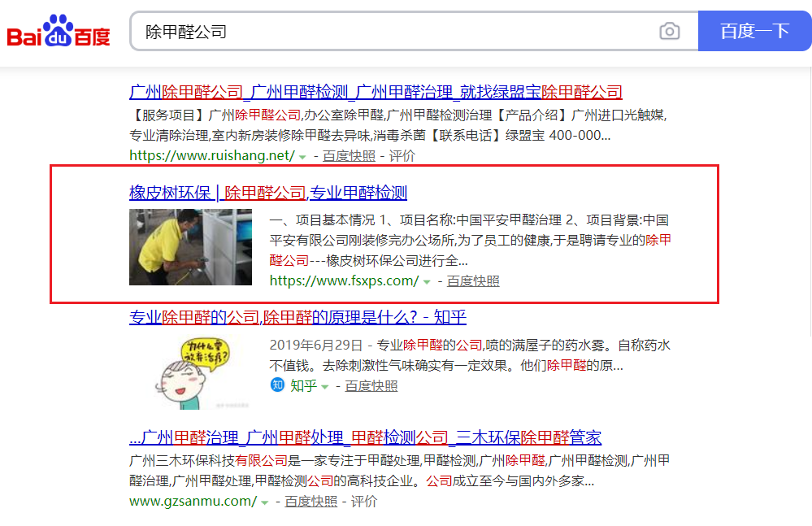The image size is (812, 526).
Task: Open image search via the camera icon
Action: click(669, 30)
